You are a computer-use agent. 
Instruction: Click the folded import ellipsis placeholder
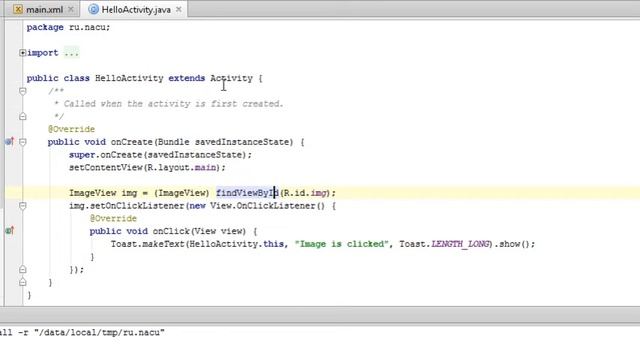click(x=71, y=53)
